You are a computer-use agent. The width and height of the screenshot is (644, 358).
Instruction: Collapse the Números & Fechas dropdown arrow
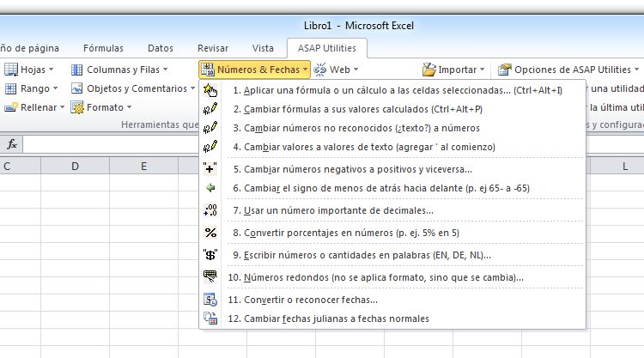click(305, 70)
